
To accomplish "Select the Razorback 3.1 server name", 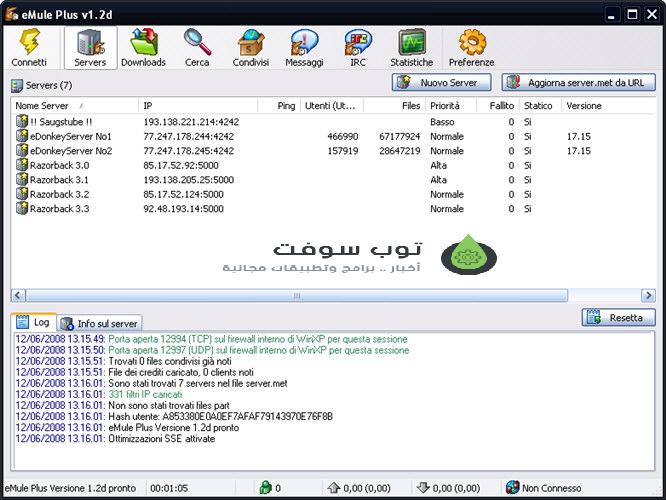I will tap(59, 180).
